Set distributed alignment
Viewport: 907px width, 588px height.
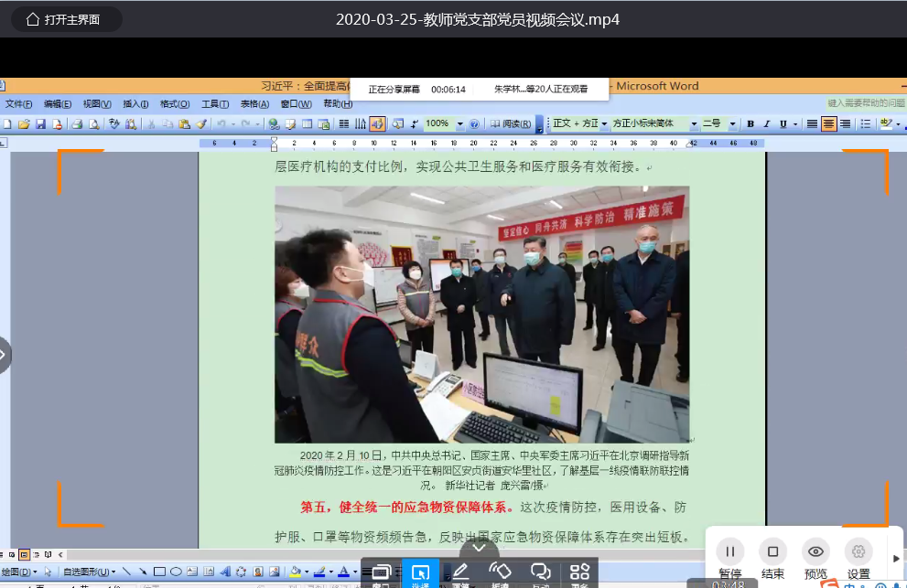[x=845, y=123]
